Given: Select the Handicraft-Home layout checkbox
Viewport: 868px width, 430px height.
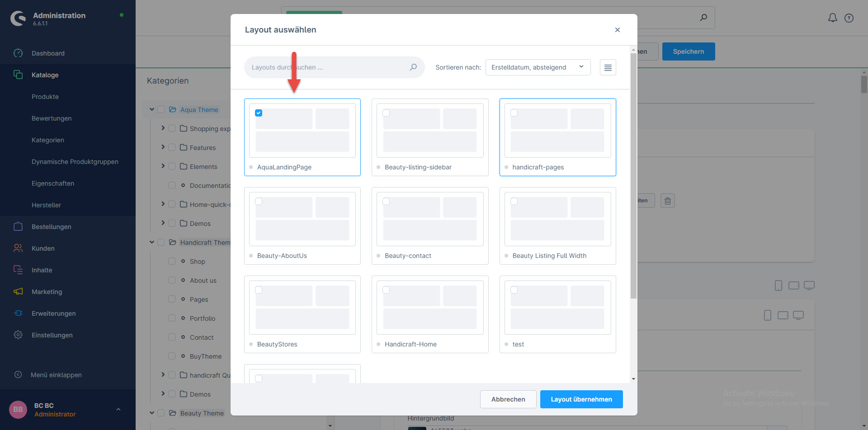Looking at the screenshot, I should click(x=386, y=290).
